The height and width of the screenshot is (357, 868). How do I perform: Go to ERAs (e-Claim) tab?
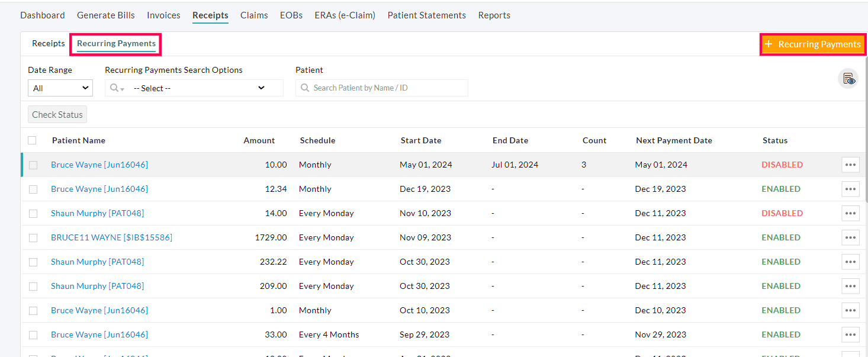coord(345,15)
